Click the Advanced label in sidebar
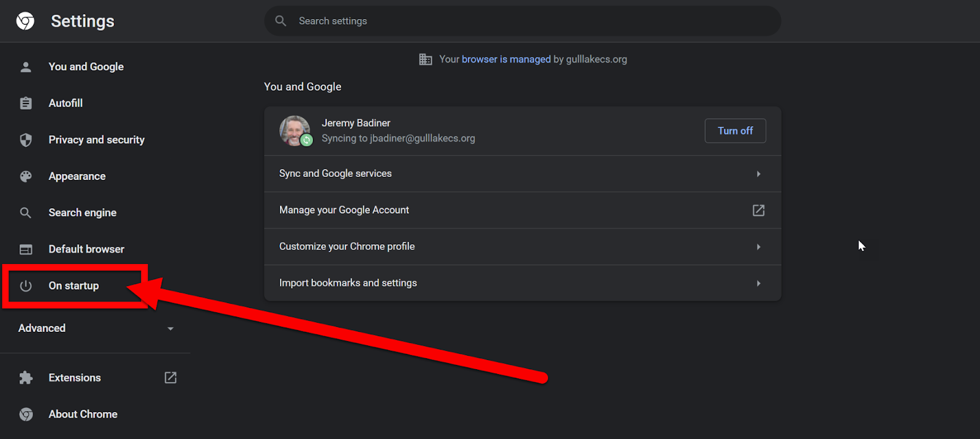Viewport: 980px width, 439px height. pyautogui.click(x=42, y=328)
